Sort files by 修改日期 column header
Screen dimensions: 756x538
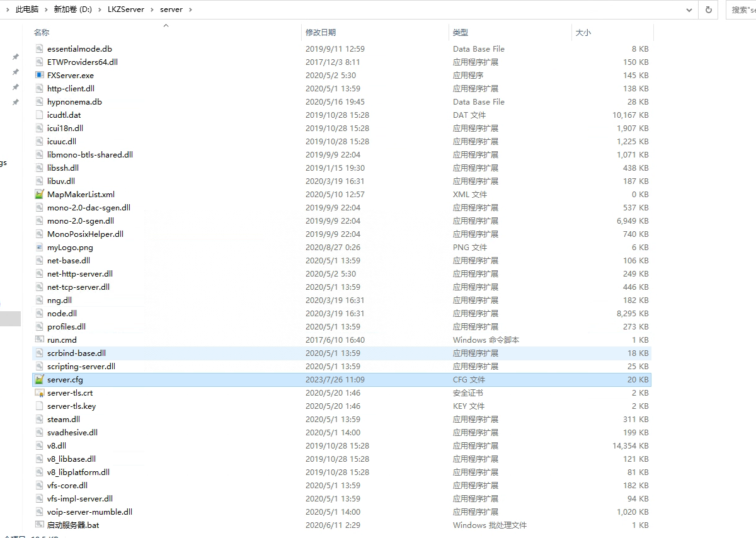pyautogui.click(x=321, y=32)
